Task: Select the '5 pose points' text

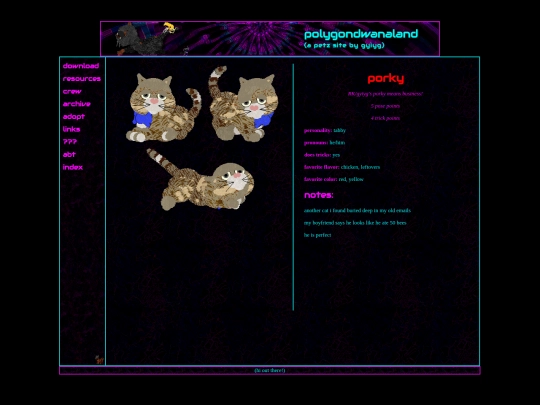Action: point(385,106)
